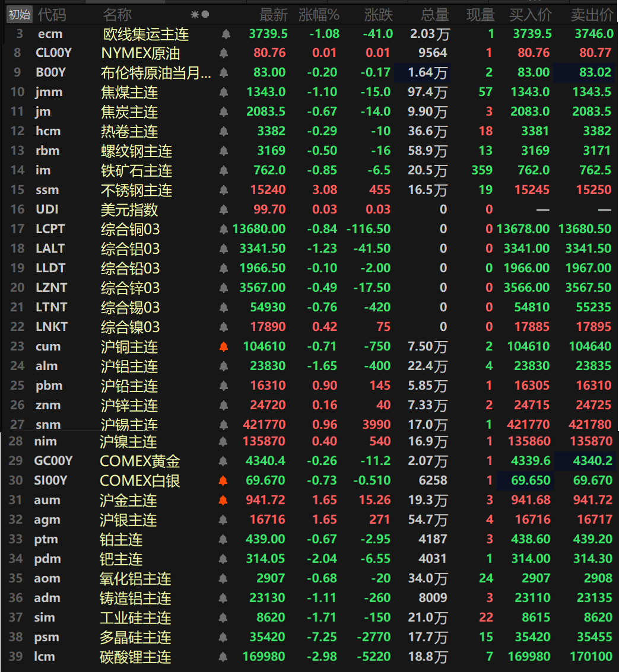This screenshot has width=619, height=672.
Task: Click the bell icon for 钯主连
Action: point(223,559)
